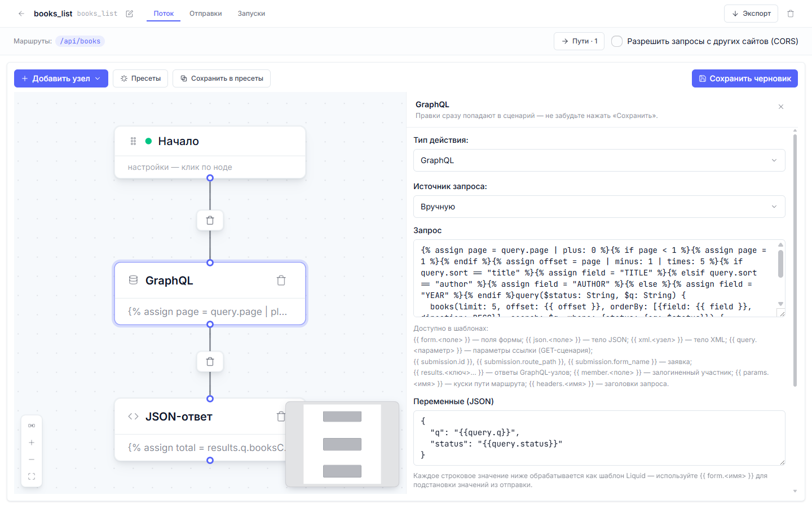The image size is (812, 508).
Task: Delete the link between Начало and GraphQL
Action: (x=210, y=220)
